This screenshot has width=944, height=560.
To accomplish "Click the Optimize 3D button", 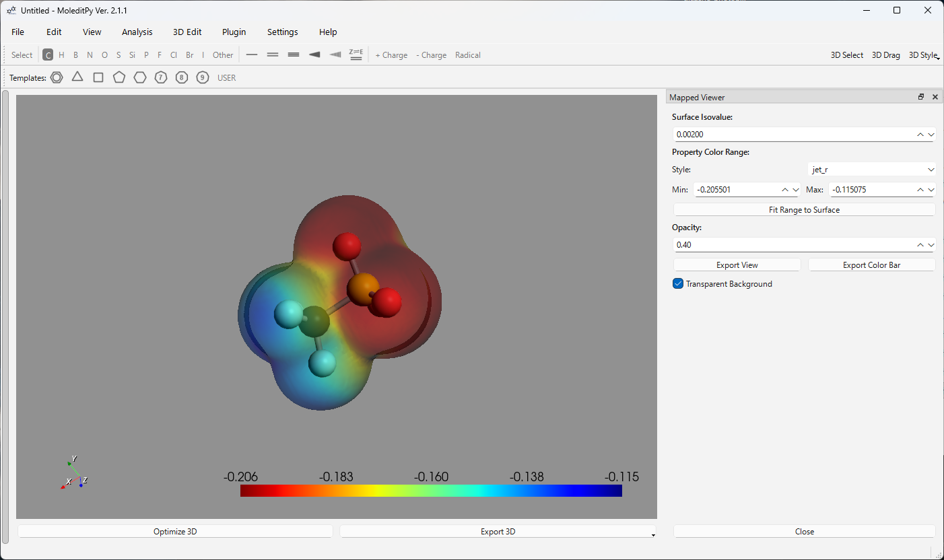I will (x=174, y=531).
